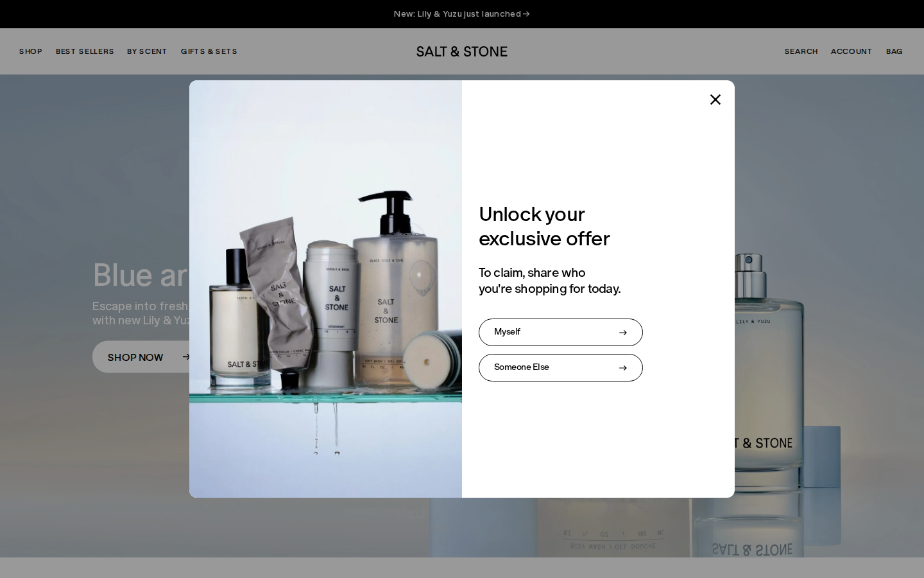Open the Search link

(801, 51)
